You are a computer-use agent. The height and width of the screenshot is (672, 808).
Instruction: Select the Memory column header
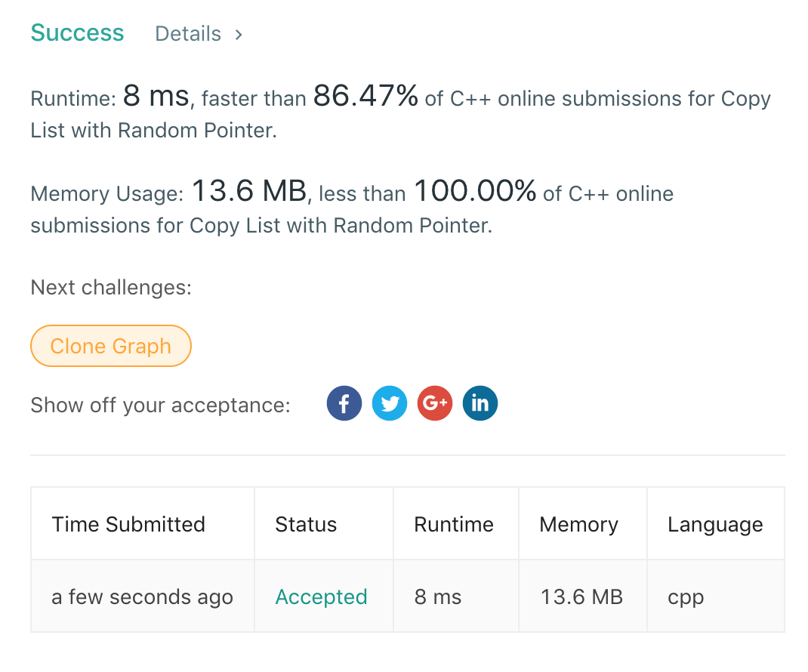578,525
